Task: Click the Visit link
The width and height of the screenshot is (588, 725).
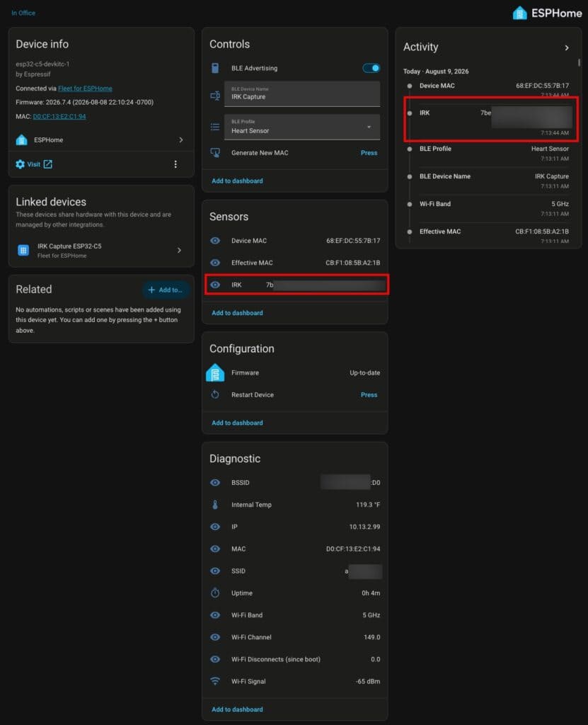Action: point(34,164)
